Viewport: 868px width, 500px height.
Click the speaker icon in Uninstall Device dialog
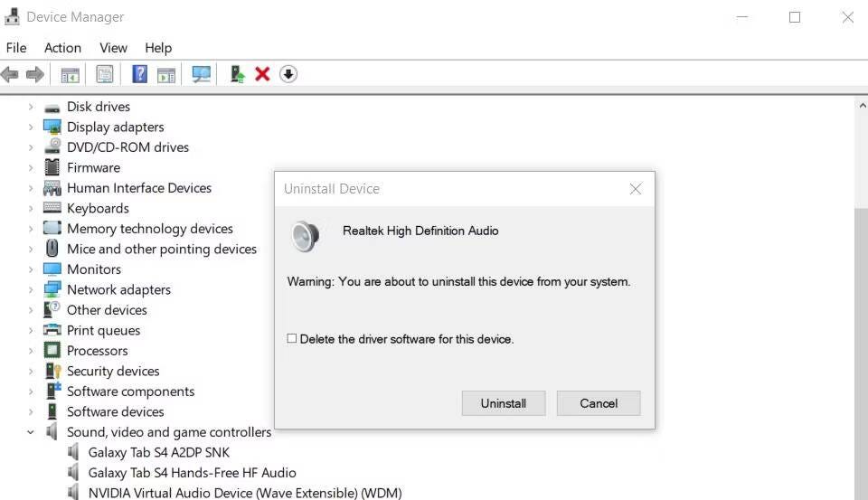click(306, 236)
